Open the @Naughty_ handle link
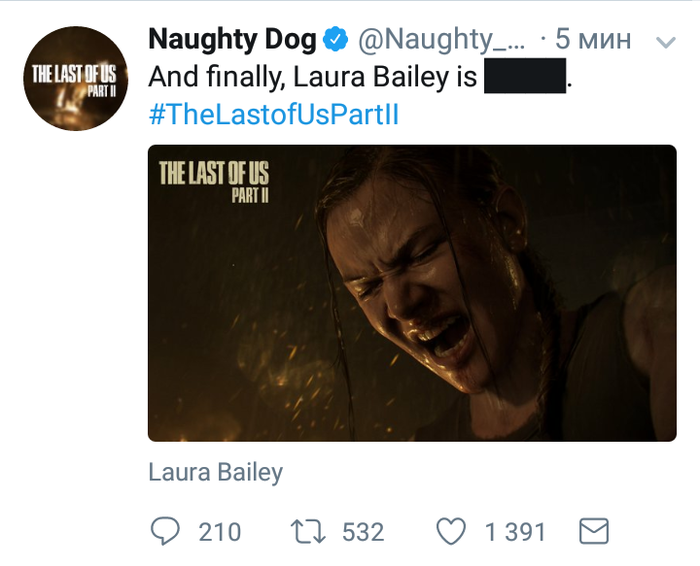The image size is (700, 566). click(x=440, y=40)
